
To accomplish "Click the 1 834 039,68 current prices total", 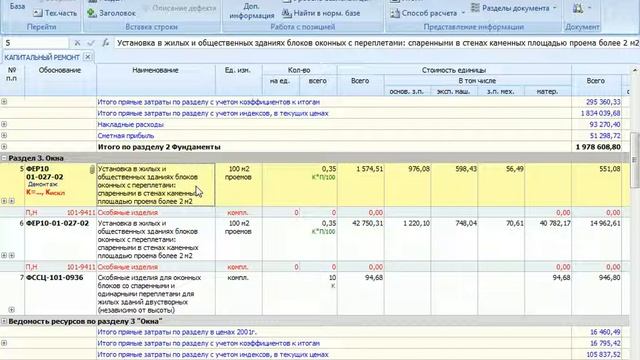I will coord(600,113).
